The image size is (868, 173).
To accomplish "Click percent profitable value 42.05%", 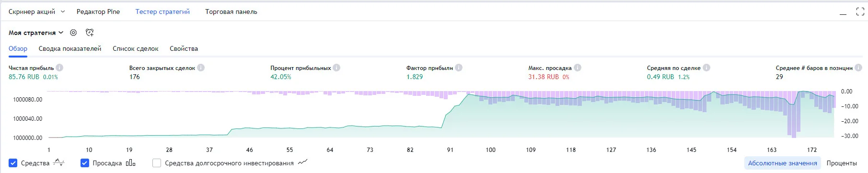I will 281,77.
